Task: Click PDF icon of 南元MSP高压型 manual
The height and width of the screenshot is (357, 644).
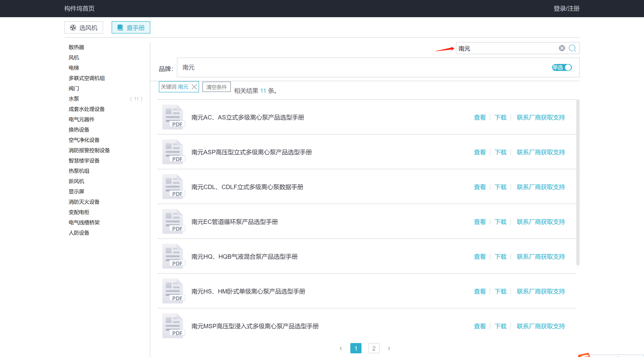Action: pos(173,325)
